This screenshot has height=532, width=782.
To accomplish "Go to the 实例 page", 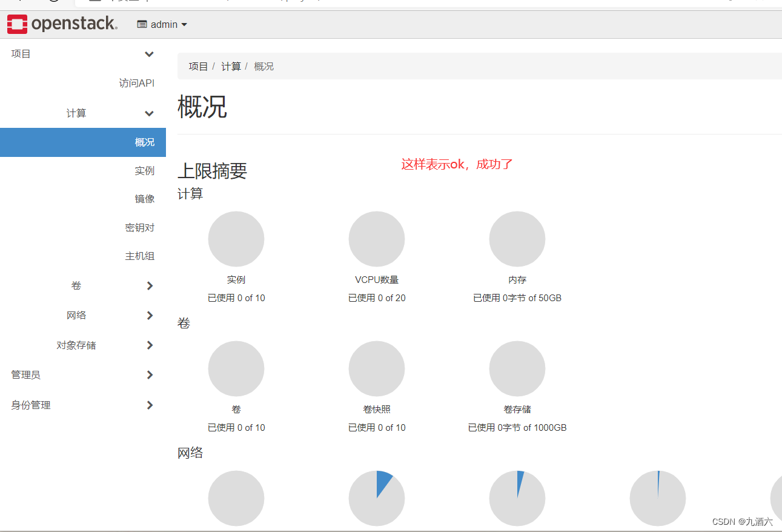I will [145, 171].
